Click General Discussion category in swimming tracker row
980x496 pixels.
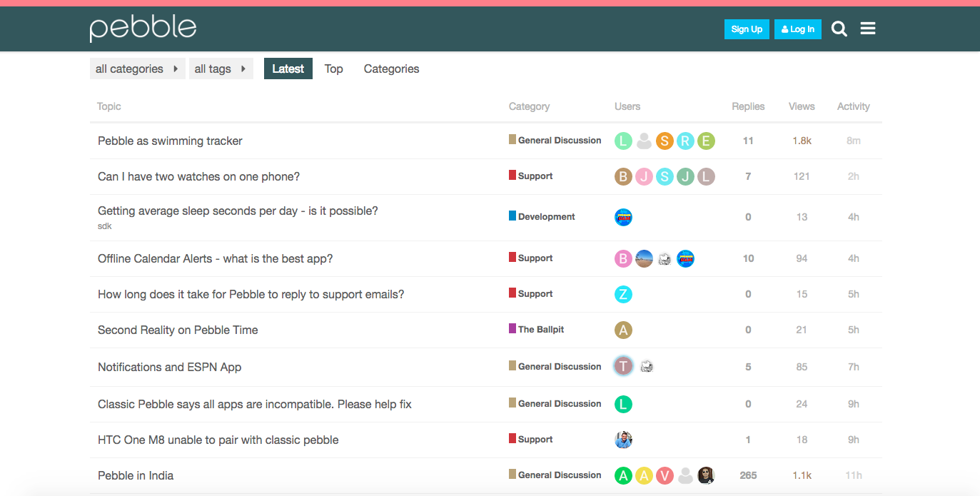point(555,140)
